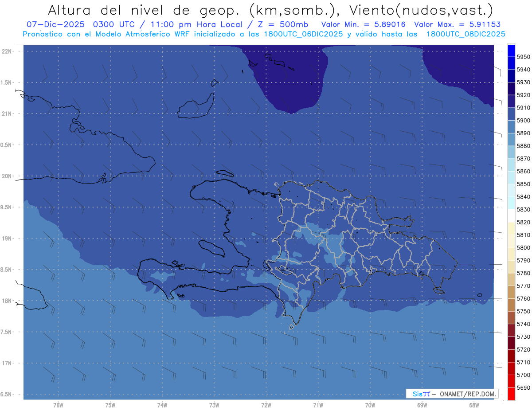Click the '19N' latitude label
Image resolution: width=532 pixels, height=411 pixels.
8,238
